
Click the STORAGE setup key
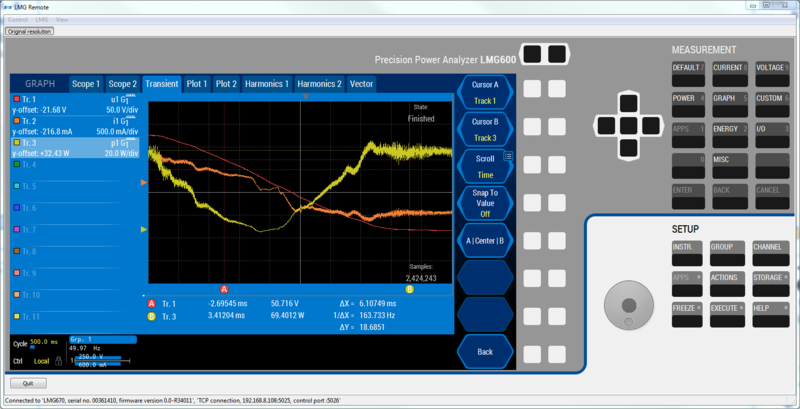[771, 285]
